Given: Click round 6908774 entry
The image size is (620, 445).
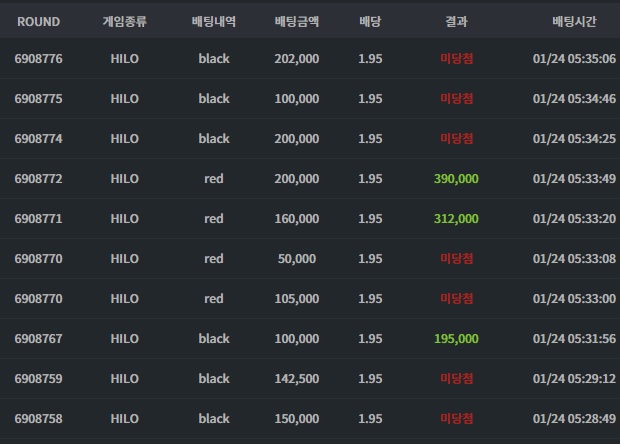Looking at the screenshot, I should (38, 138).
